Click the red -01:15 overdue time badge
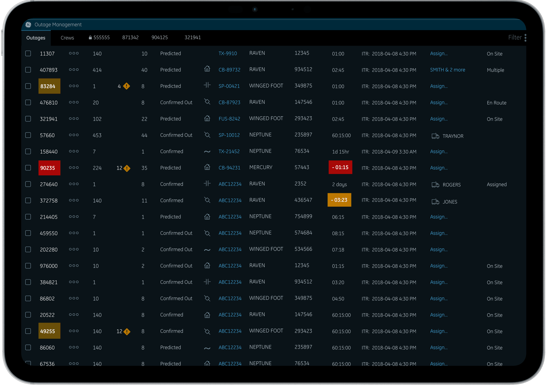Image resolution: width=549 pixels, height=392 pixels. (340, 167)
